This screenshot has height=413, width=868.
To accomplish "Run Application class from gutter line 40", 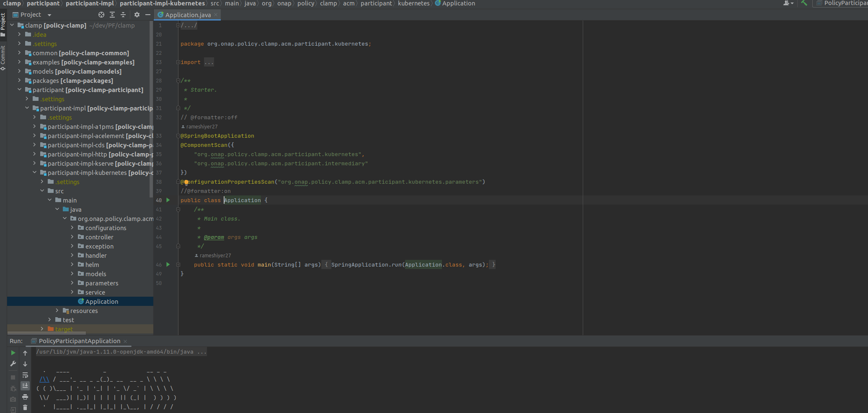I will pos(168,200).
